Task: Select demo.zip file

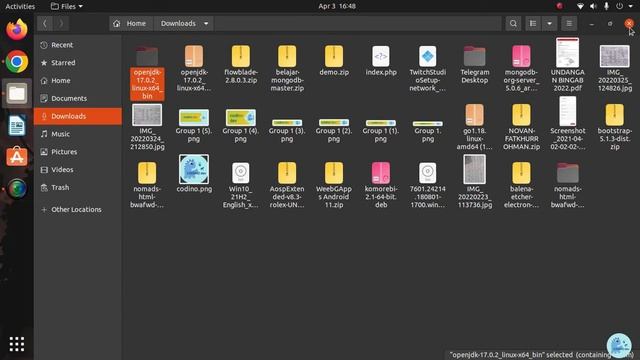Action: (334, 61)
